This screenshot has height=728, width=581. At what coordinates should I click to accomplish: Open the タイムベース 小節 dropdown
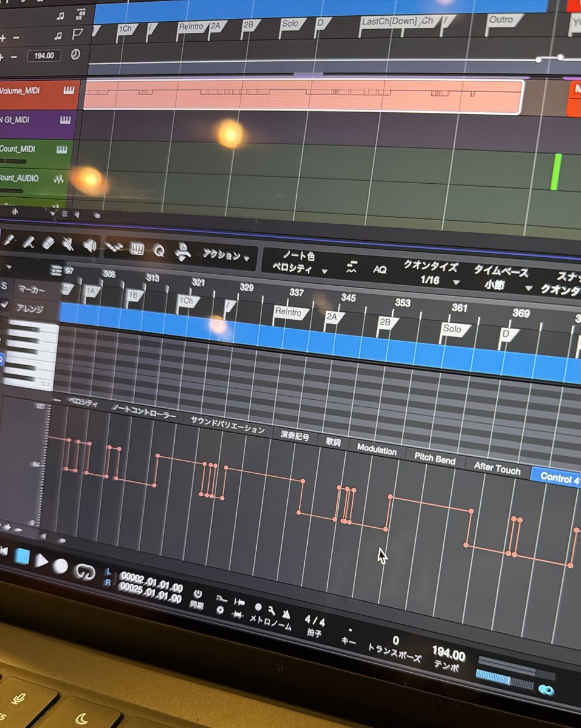501,278
